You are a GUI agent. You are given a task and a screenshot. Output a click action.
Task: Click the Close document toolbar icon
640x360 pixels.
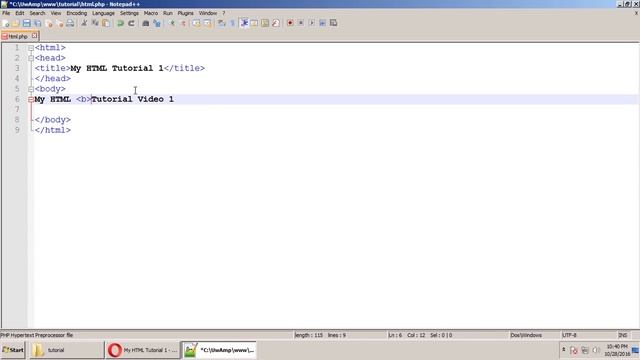pyautogui.click(x=49, y=23)
